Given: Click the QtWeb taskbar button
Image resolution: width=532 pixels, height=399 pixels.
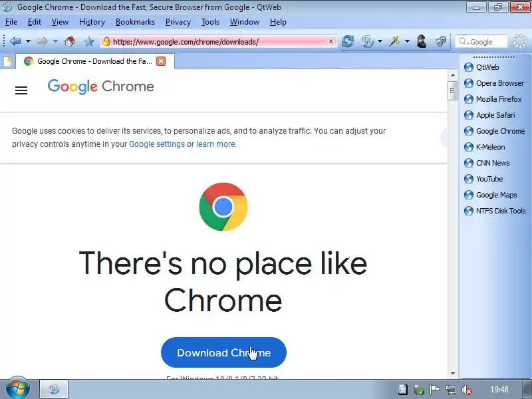Looking at the screenshot, I should [55, 389].
